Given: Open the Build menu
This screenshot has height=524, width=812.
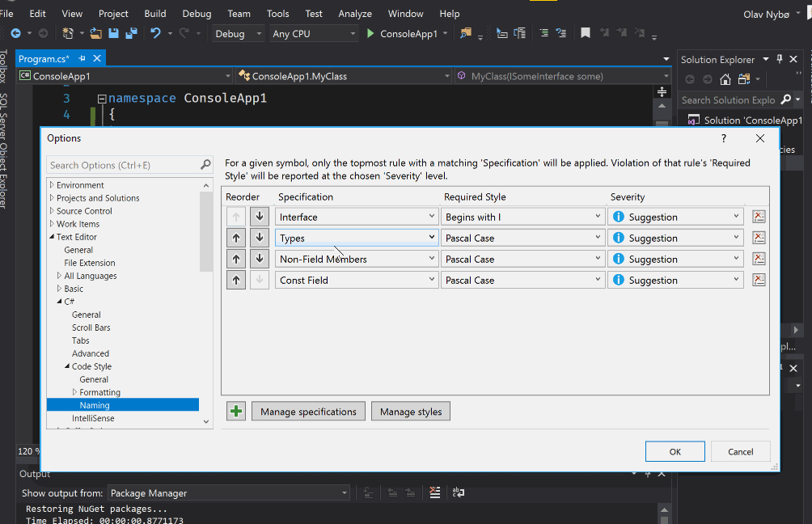Looking at the screenshot, I should (154, 14).
